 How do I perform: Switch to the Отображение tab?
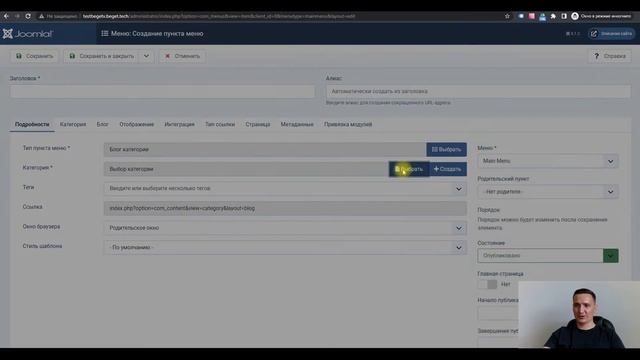(x=136, y=124)
